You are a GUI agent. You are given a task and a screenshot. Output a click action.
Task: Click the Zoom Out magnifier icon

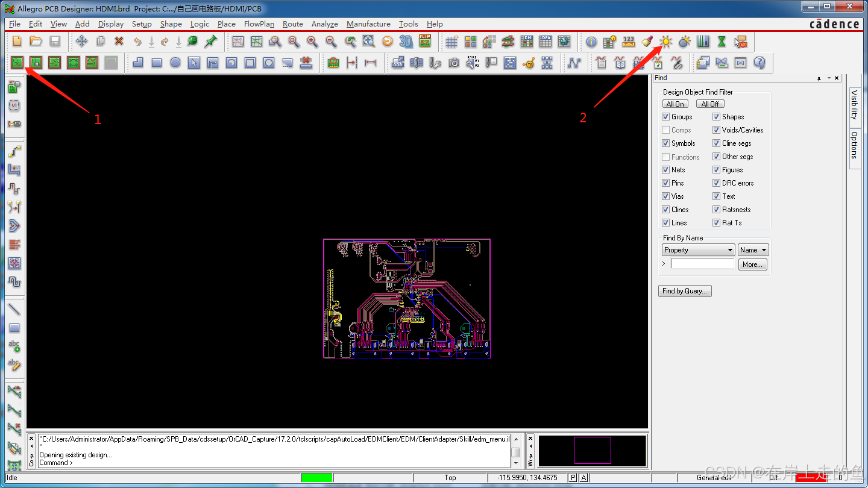coord(331,42)
